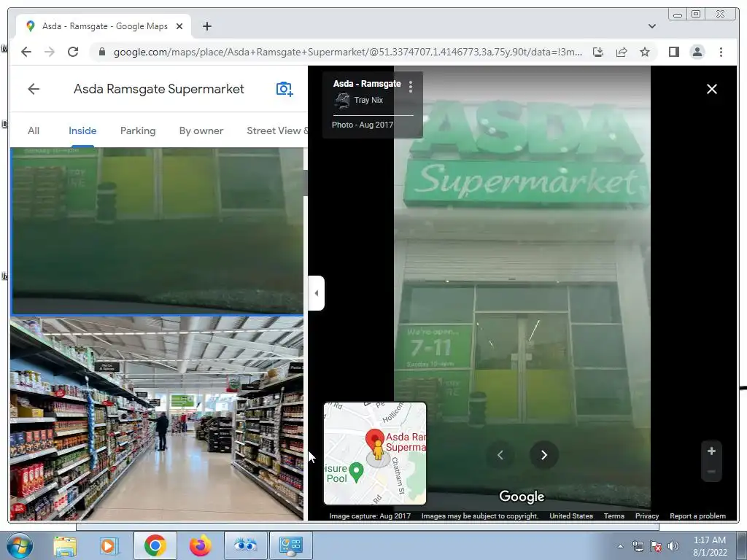Launch the media player from taskbar
Image resolution: width=747 pixels, height=560 pixels.
point(109,545)
